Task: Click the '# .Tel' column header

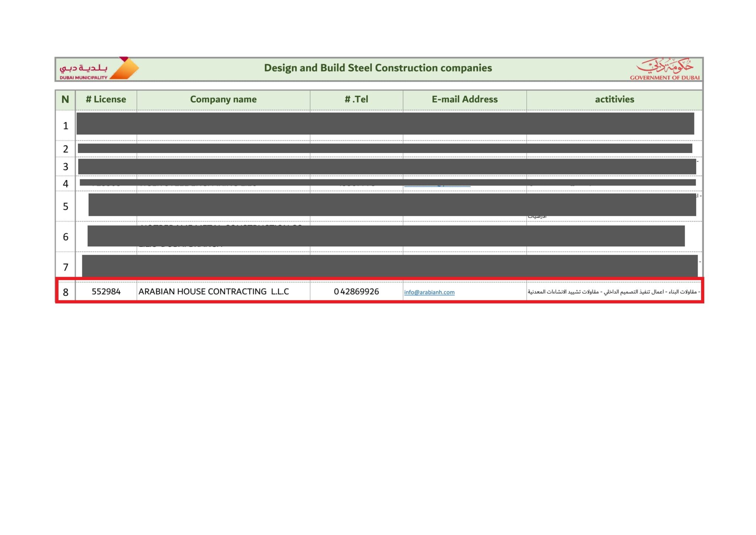Action: tap(356, 99)
